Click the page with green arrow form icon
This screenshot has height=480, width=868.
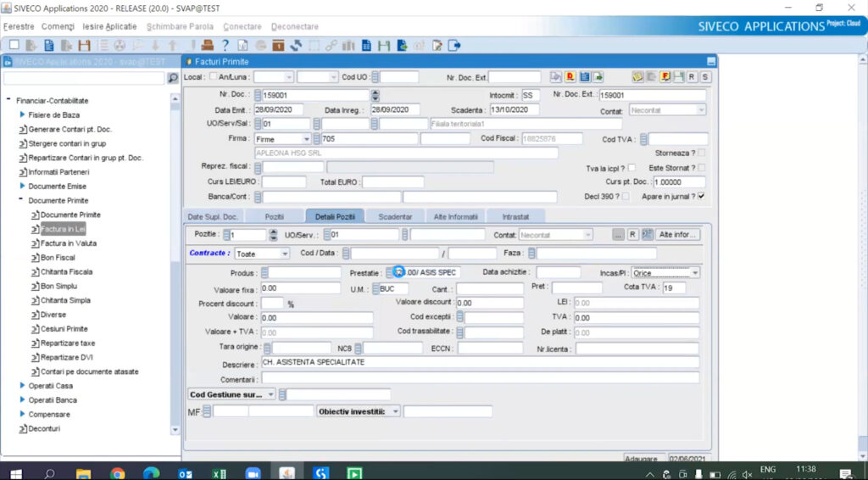(x=598, y=77)
